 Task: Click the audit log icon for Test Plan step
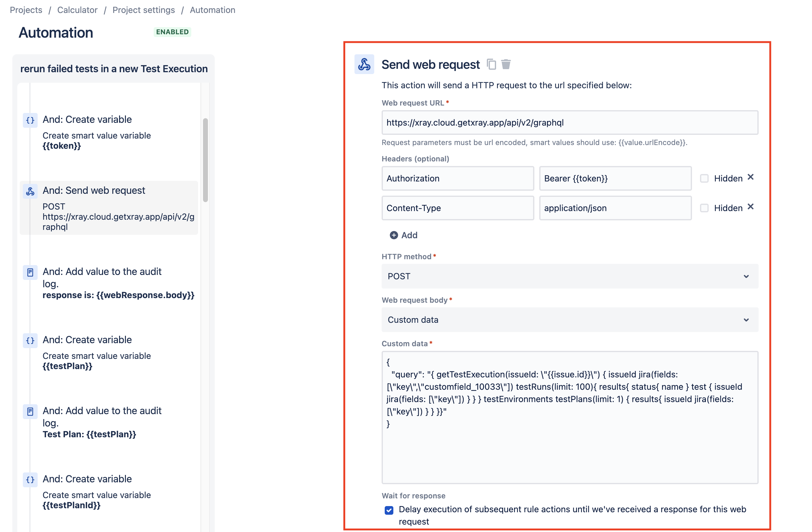[x=30, y=412]
